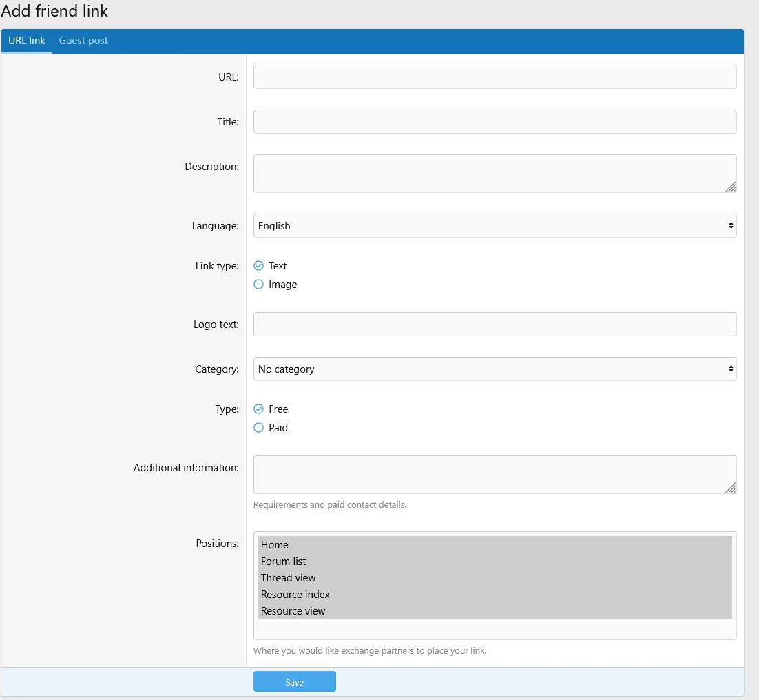759x700 pixels.
Task: Click the Save button
Action: point(294,681)
